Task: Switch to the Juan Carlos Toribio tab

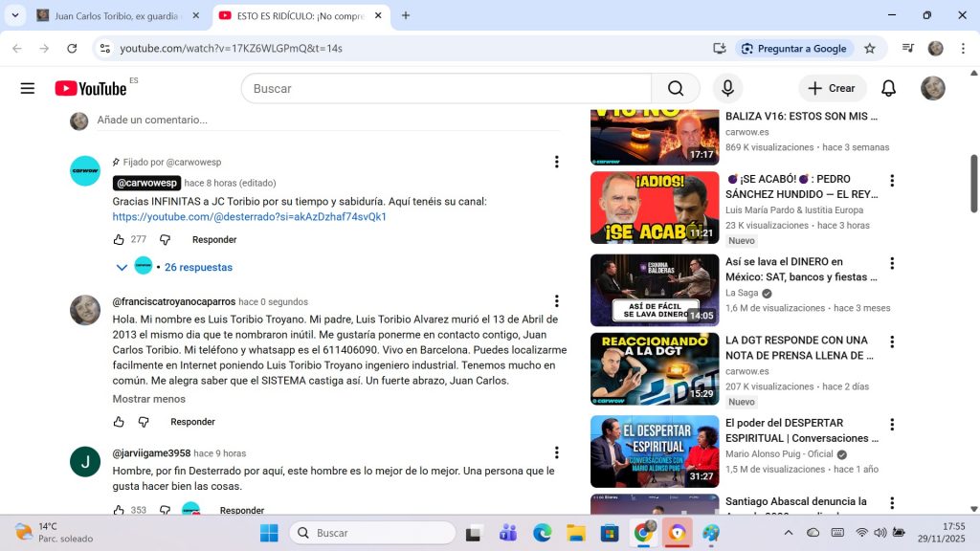Action: (x=115, y=15)
